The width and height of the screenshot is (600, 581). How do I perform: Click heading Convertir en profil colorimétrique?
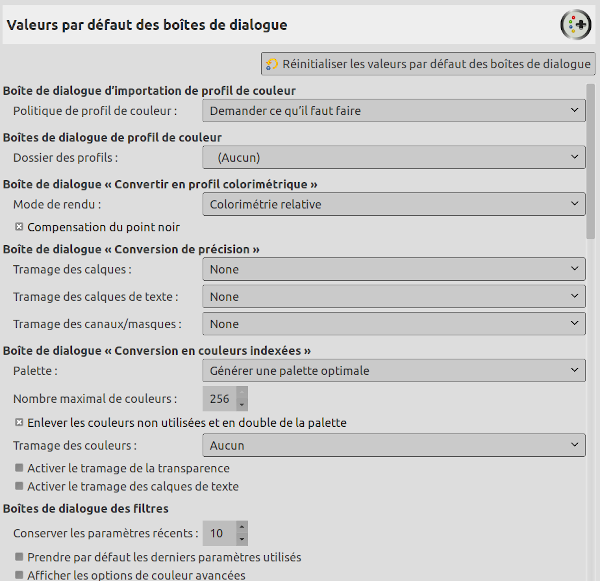160,184
